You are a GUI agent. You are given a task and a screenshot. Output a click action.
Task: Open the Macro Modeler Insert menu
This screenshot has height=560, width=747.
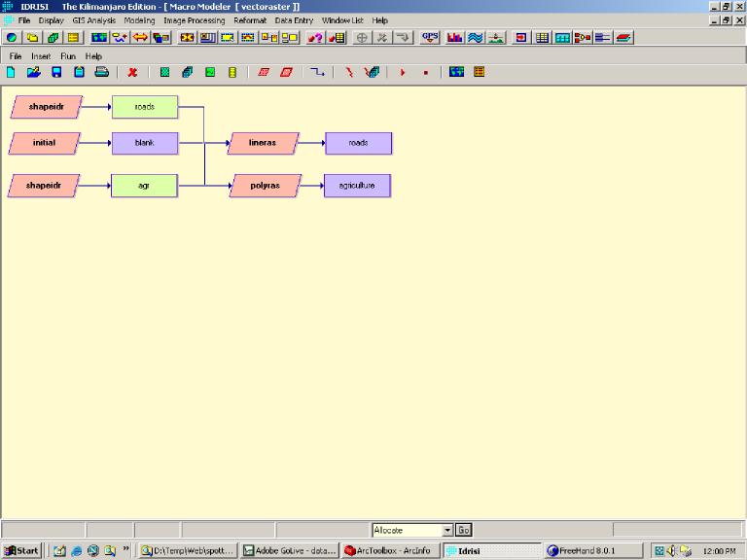41,56
